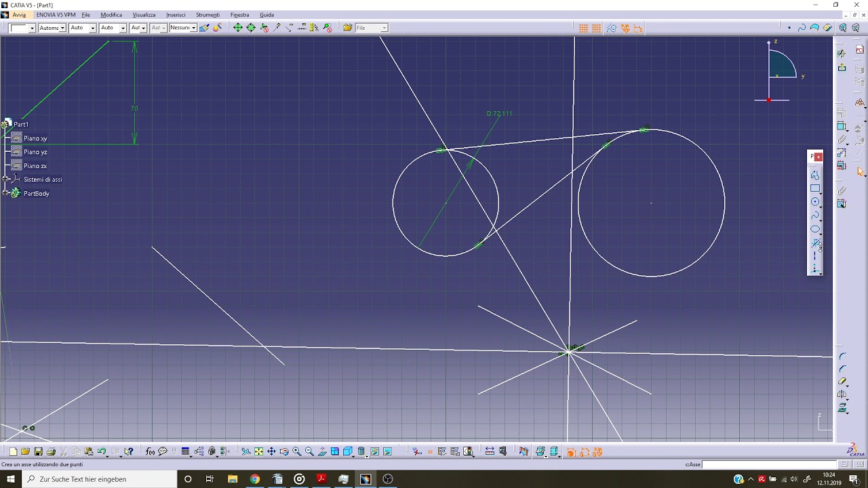Click the Painter brush icon in top toolbar
The height and width of the screenshot is (488, 868).
tap(204, 28)
